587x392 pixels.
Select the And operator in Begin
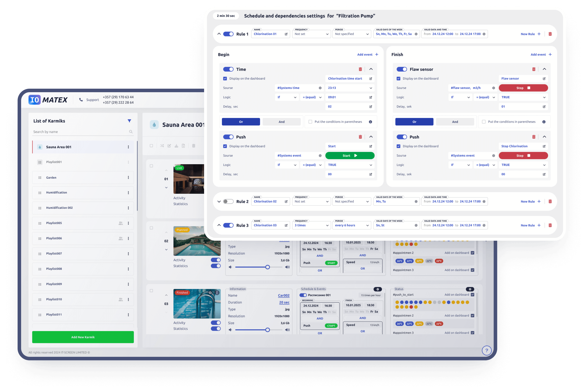point(282,122)
